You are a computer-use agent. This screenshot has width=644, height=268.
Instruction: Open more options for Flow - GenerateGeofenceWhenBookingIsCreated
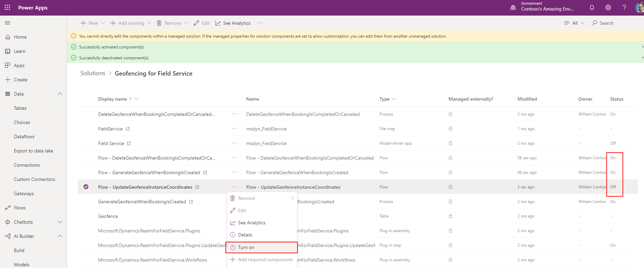click(x=235, y=172)
